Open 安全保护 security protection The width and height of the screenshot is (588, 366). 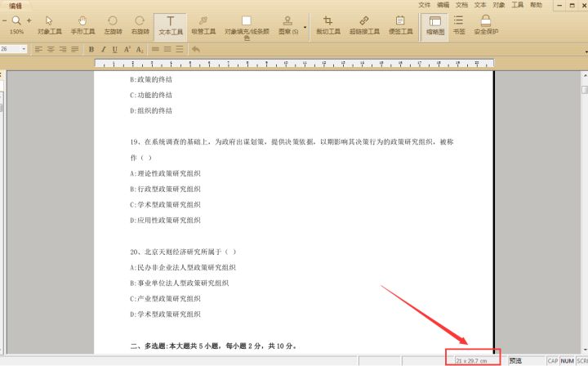point(486,25)
